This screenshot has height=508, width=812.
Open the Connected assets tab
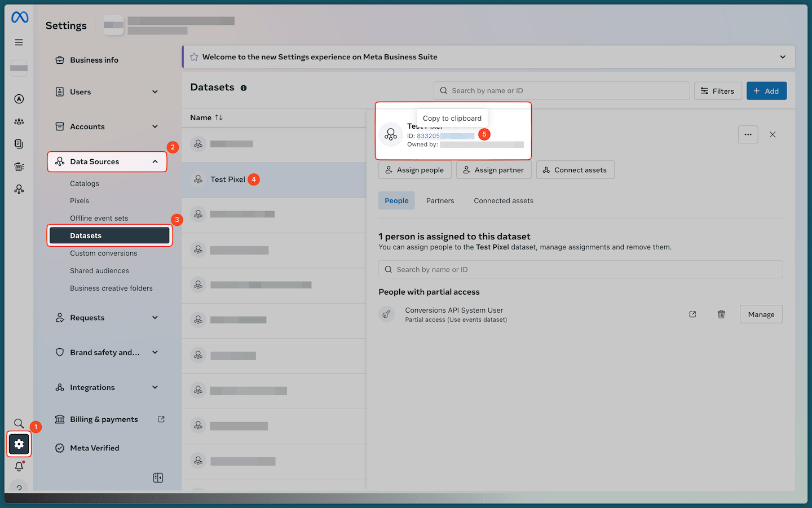tap(503, 200)
